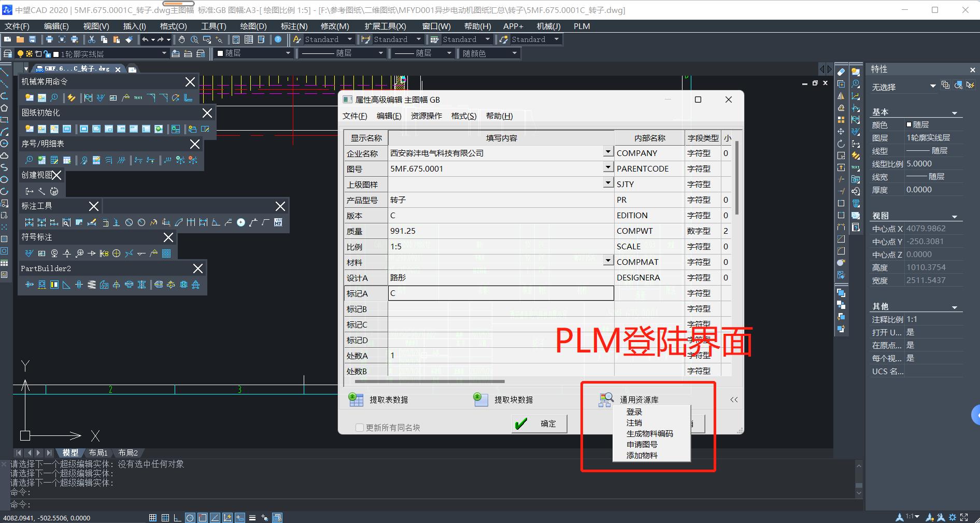This screenshot has height=523, width=980.
Task: Click the blue Help question mark icon
Action: click(278, 39)
